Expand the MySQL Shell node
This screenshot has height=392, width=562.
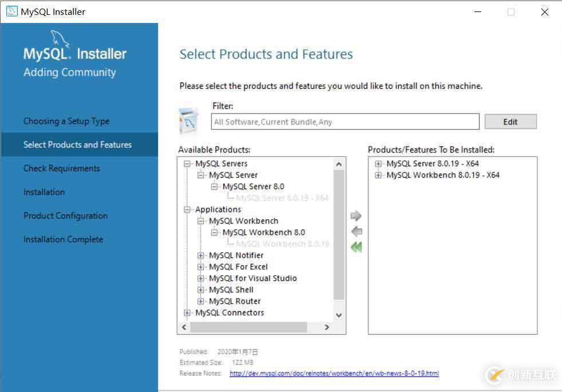click(x=201, y=290)
